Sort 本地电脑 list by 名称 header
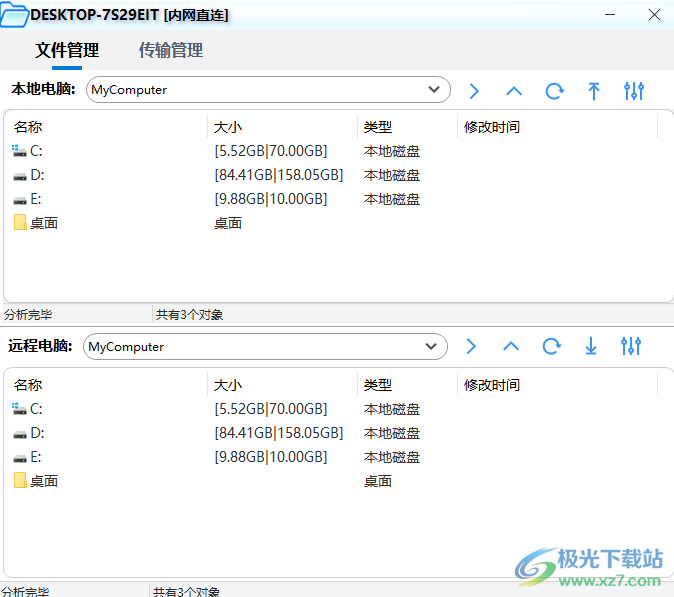Viewport: 674px width, 597px height. pyautogui.click(x=28, y=127)
